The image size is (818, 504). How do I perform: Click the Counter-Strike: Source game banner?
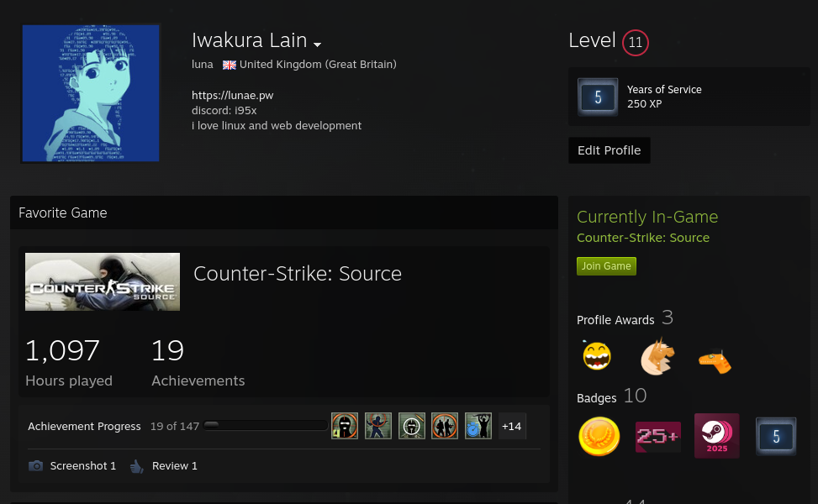click(x=103, y=282)
